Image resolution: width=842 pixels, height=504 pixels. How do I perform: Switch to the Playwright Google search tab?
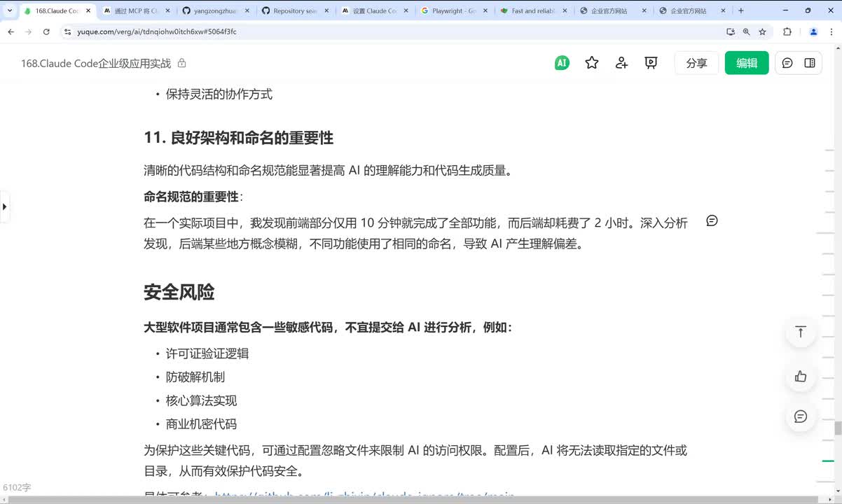pyautogui.click(x=453, y=10)
